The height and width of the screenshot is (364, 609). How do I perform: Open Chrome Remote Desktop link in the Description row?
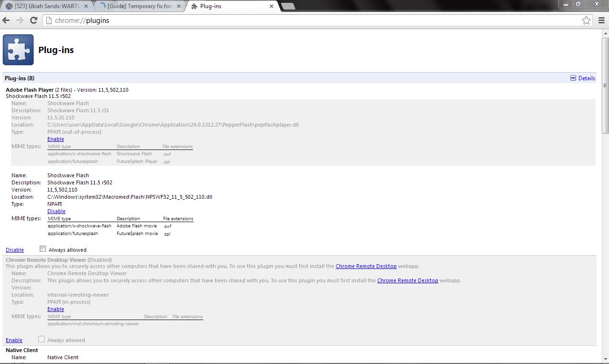[407, 280]
